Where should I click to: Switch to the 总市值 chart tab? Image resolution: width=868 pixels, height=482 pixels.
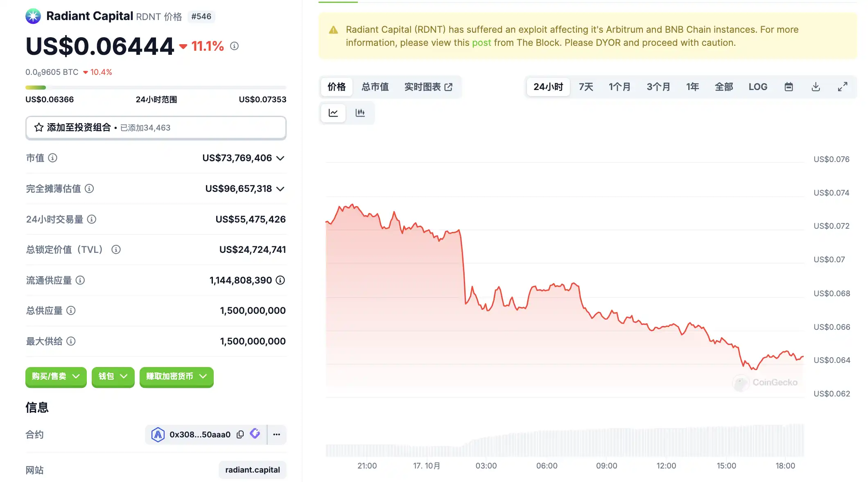coord(375,87)
